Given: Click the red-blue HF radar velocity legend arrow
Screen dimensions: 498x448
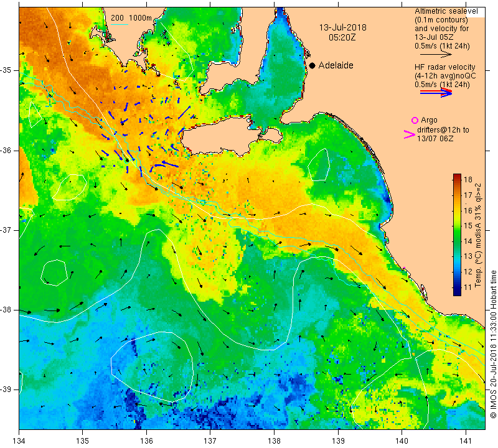Looking at the screenshot, I should (436, 92).
